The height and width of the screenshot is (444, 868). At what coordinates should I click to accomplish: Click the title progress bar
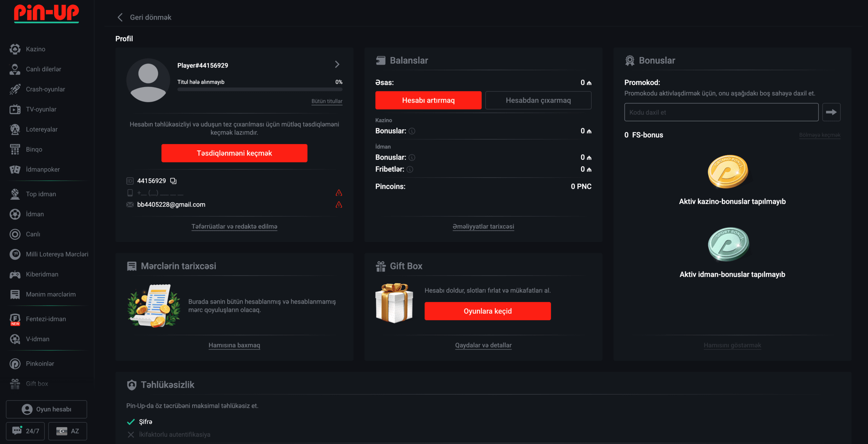point(260,89)
